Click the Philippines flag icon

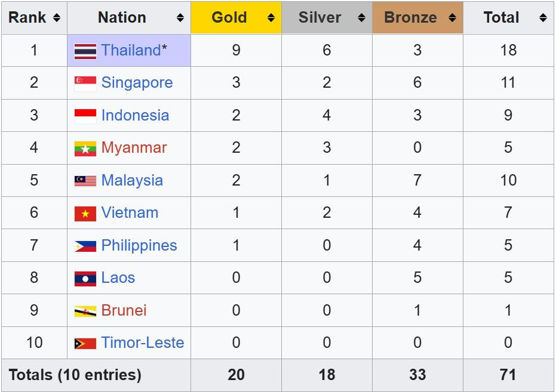[85, 246]
